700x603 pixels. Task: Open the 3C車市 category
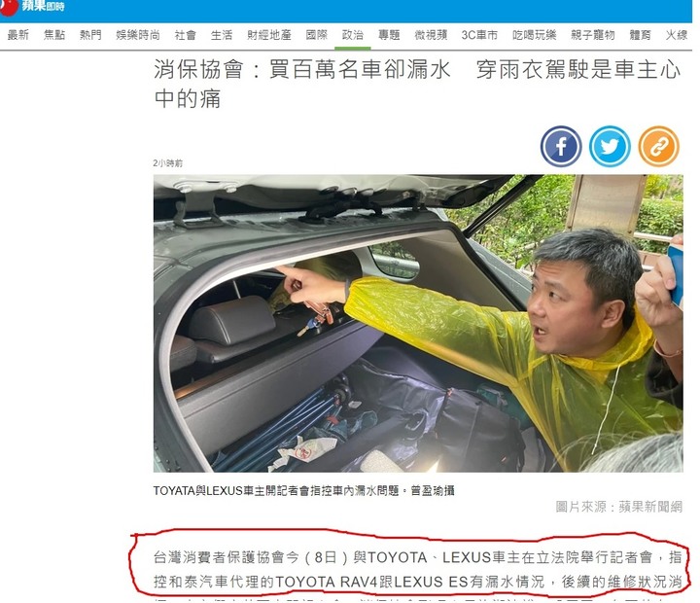[x=479, y=35]
